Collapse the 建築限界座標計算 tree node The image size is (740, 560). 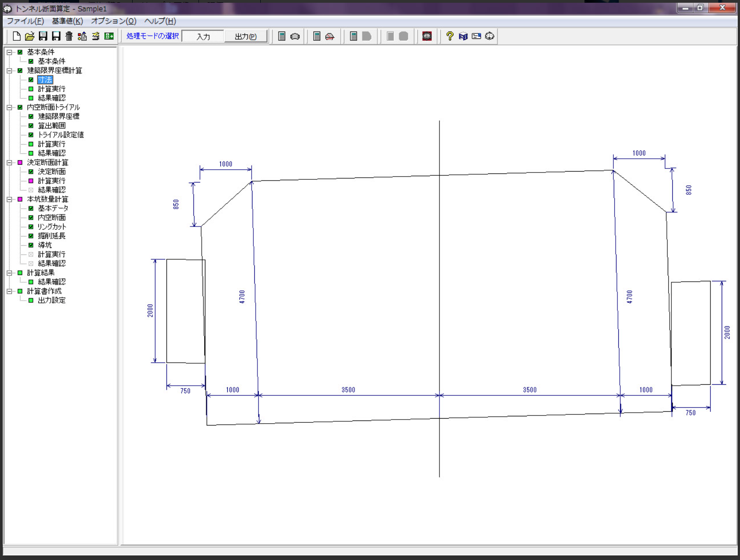(x=9, y=71)
